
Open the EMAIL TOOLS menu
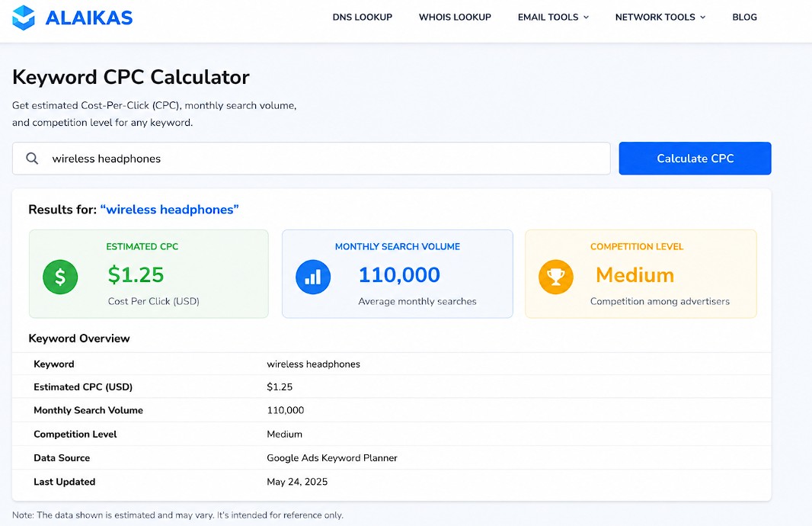coord(548,17)
